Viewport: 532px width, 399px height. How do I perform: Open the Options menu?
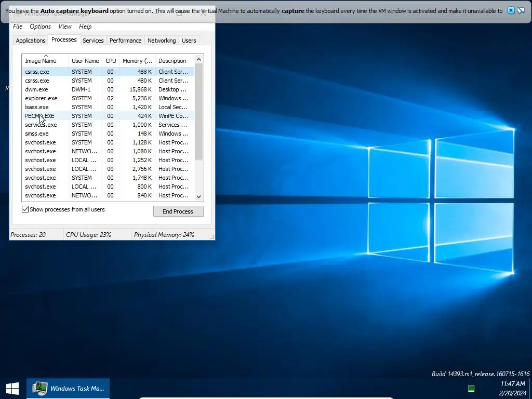[40, 26]
